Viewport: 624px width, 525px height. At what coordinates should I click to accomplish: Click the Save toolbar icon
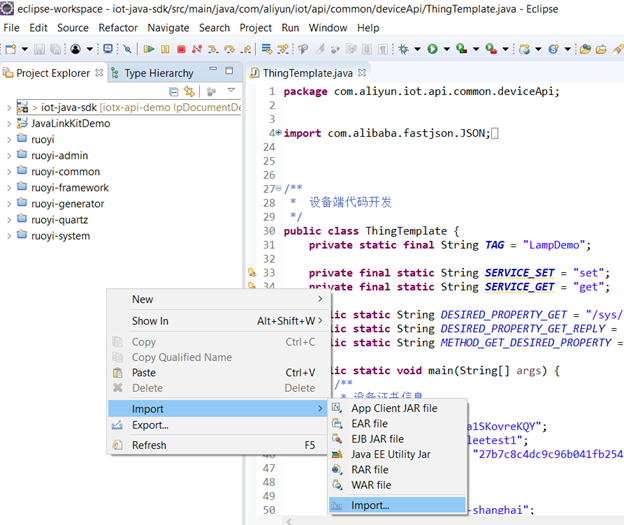coord(39,49)
